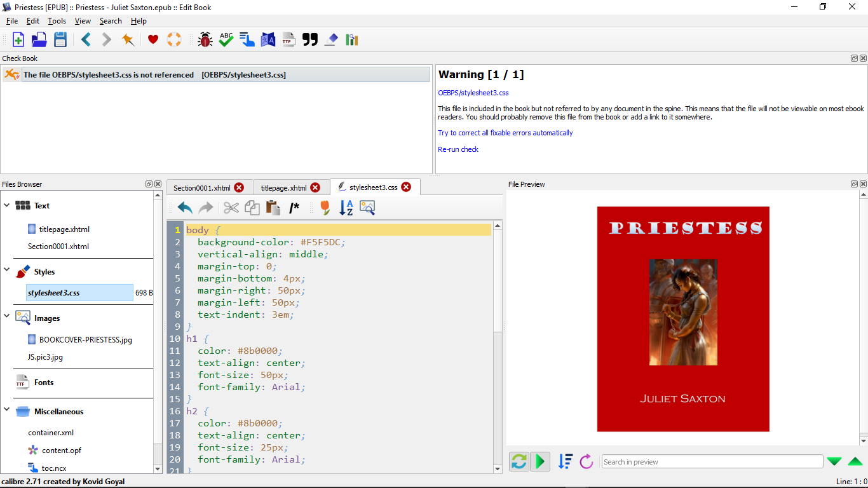Close the stylesheet3.css tab
Viewport: 868px width, 488px height.
click(406, 187)
